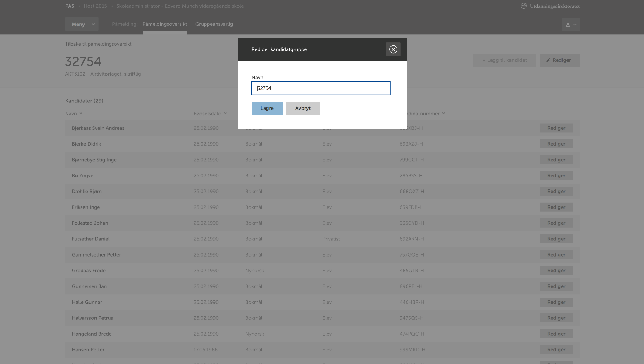Select the name Futsether Daniel
The width and height of the screenshot is (644, 364).
pyautogui.click(x=91, y=239)
